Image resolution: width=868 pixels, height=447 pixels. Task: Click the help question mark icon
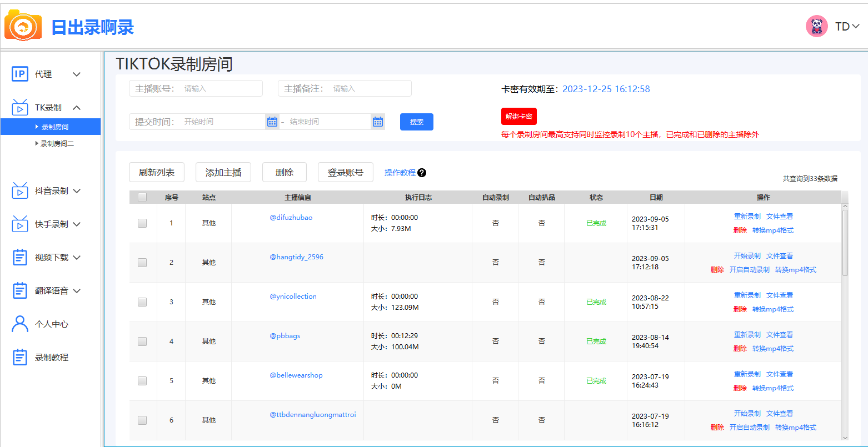point(422,173)
